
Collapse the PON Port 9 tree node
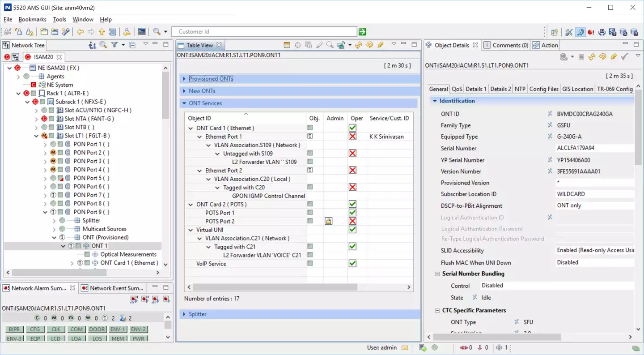45,212
